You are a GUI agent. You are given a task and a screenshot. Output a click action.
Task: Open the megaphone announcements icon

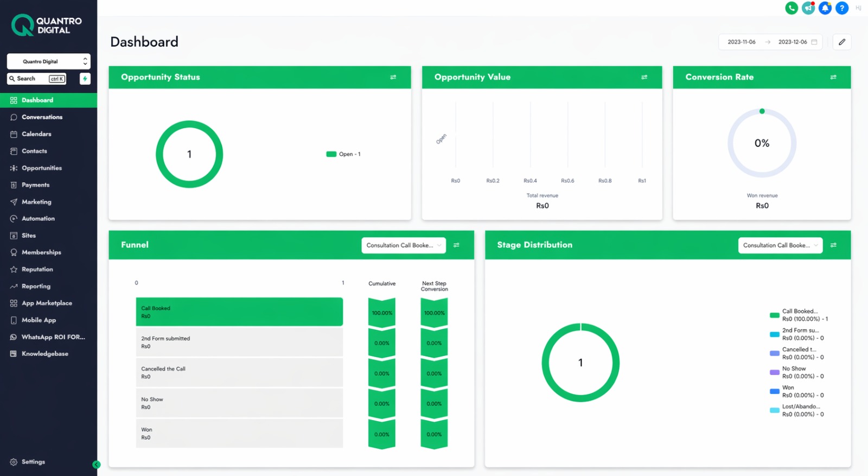808,8
